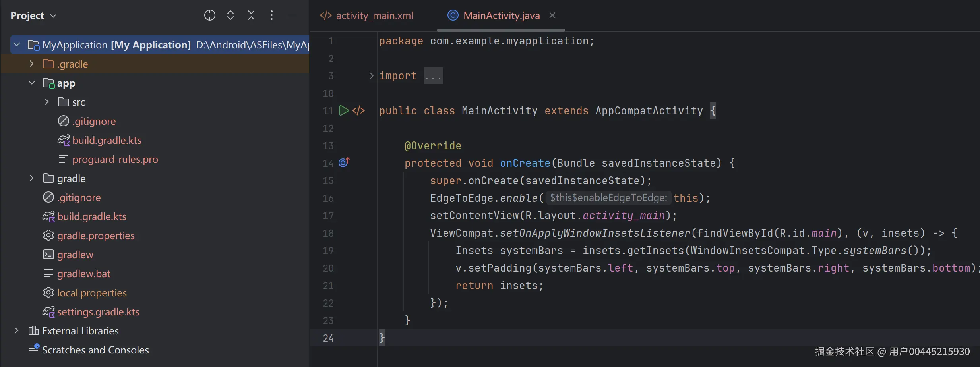Image resolution: width=980 pixels, height=367 pixels.
Task: Click the related XML file gutter icon
Action: point(358,110)
